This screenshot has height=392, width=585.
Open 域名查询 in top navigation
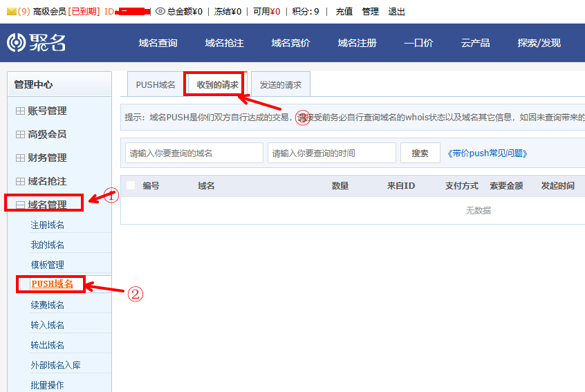[158, 43]
